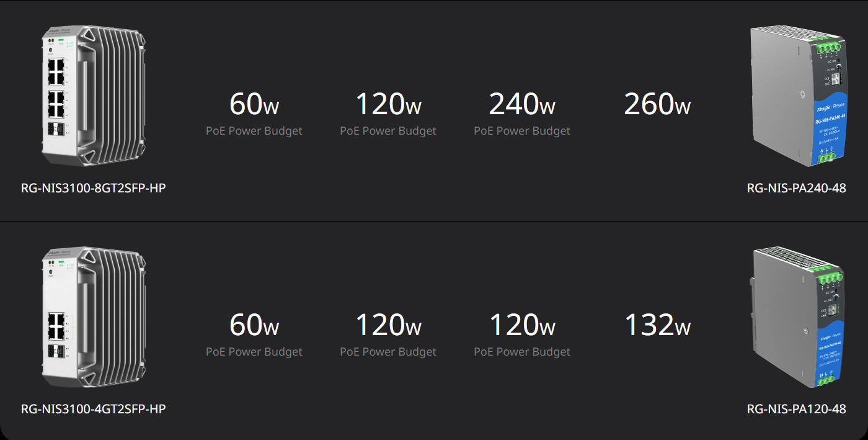Open the RG-NIS3100-8GT2SFP-HP product label
Image resolution: width=868 pixels, height=440 pixels.
93,188
